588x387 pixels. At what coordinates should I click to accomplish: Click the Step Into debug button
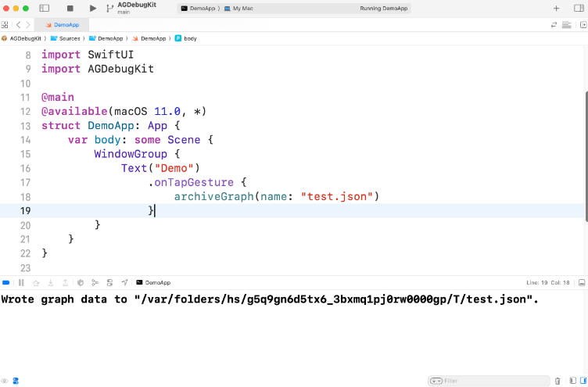[x=50, y=282]
